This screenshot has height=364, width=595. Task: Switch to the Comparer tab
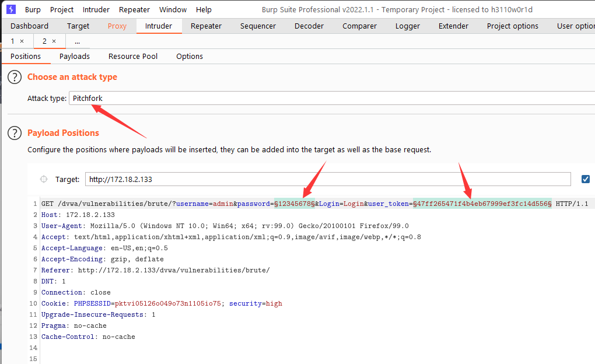click(360, 26)
